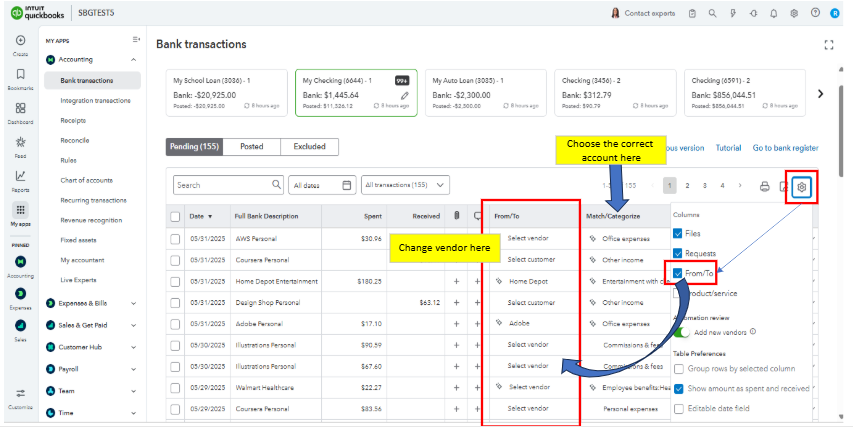Open My apps grid icon
The width and height of the screenshot is (853, 427).
pos(20,210)
